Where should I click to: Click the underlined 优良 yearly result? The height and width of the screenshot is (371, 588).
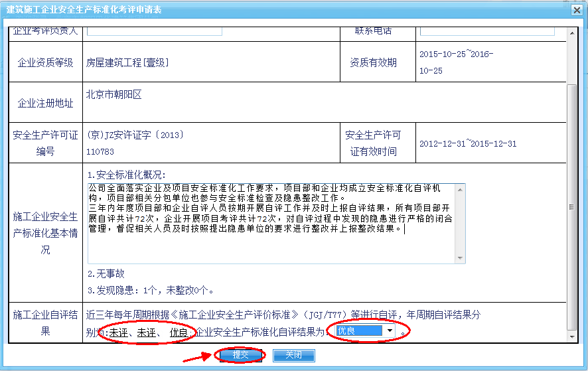pyautogui.click(x=178, y=332)
